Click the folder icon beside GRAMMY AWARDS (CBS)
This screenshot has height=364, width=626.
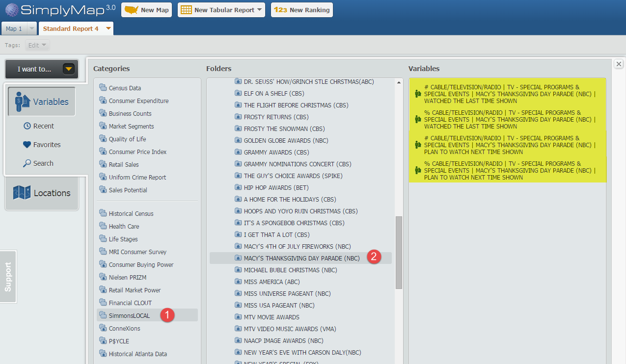(238, 152)
